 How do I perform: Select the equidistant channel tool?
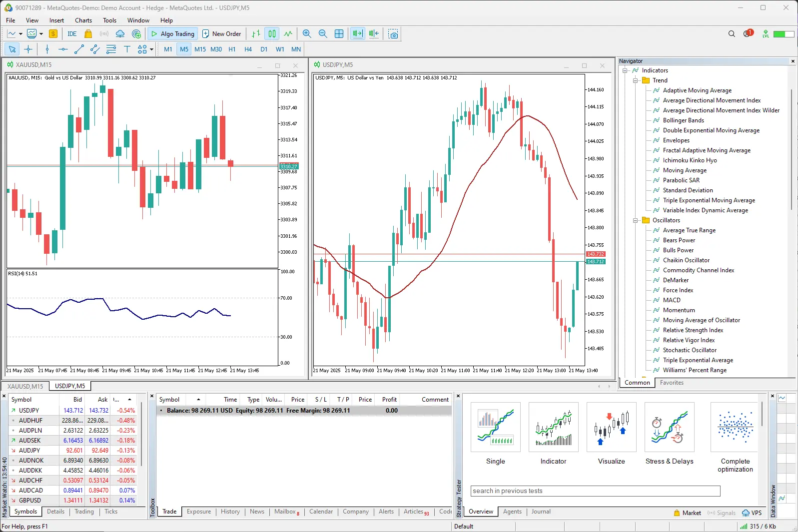[95, 49]
